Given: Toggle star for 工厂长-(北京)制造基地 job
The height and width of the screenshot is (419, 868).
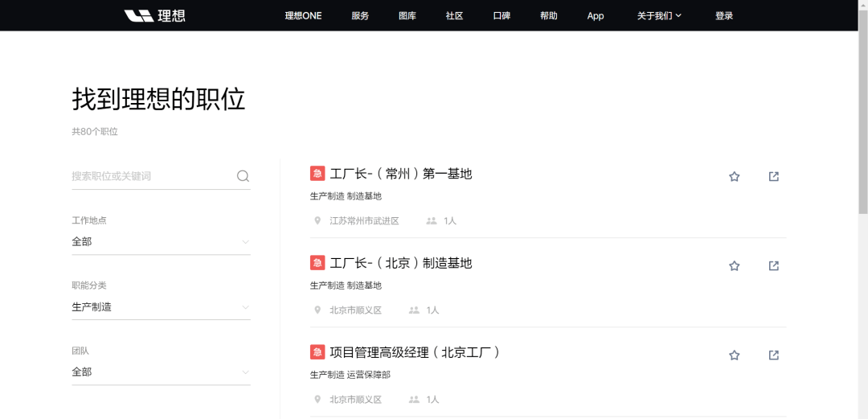Looking at the screenshot, I should [734, 265].
